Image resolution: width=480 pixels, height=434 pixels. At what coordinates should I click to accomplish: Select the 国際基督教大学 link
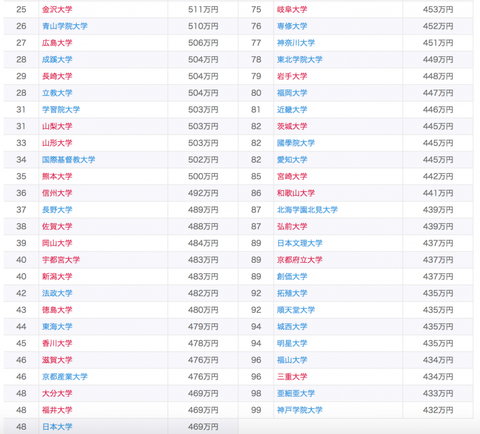pyautogui.click(x=69, y=160)
